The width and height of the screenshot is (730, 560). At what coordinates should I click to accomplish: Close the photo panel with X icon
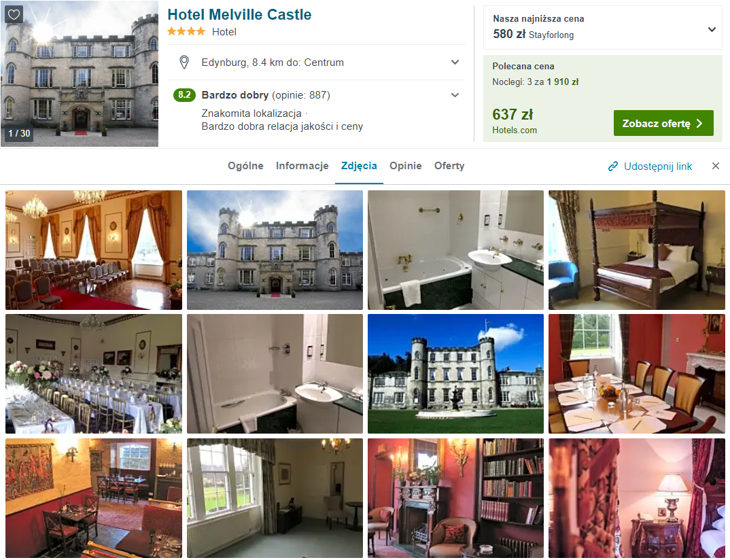coord(716,166)
